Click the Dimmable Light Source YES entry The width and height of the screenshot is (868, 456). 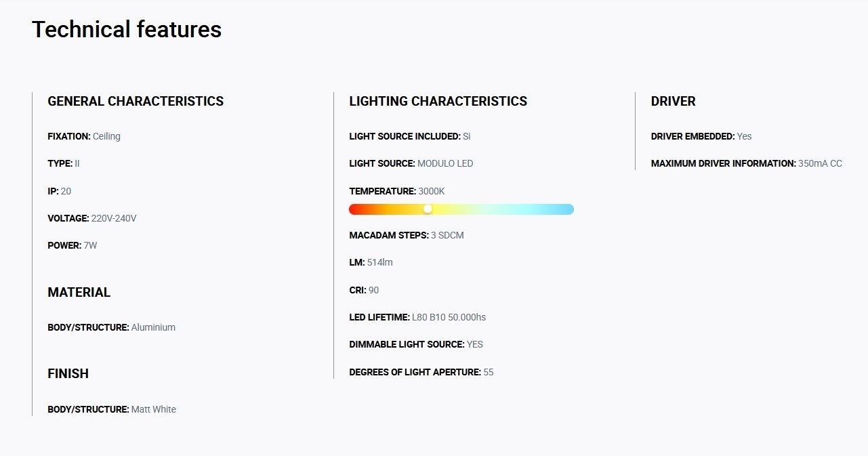click(x=416, y=344)
